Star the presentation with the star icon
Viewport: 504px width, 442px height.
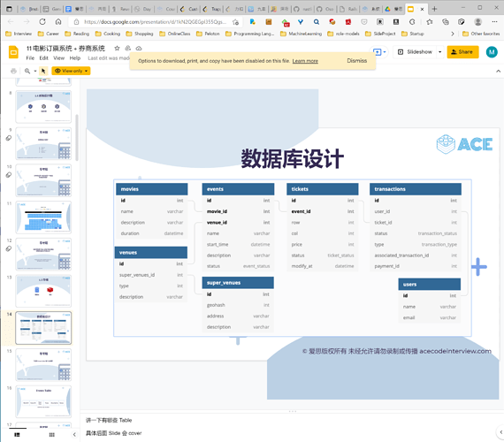pos(117,49)
